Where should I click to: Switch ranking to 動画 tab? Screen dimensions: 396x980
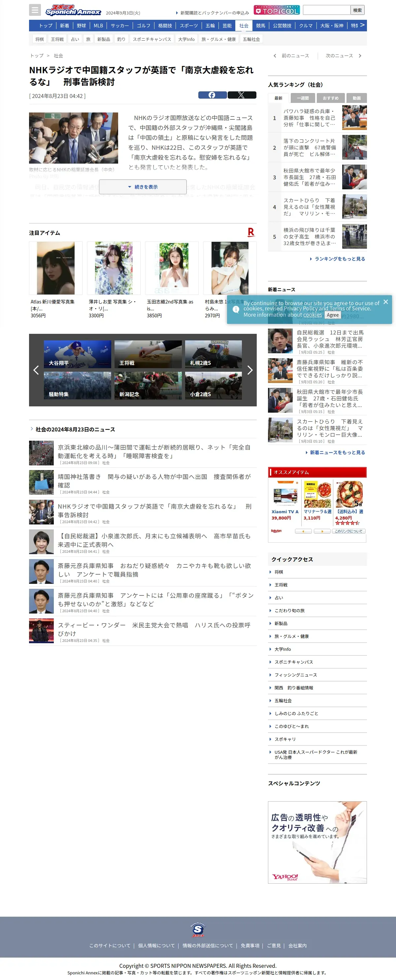[x=357, y=98]
